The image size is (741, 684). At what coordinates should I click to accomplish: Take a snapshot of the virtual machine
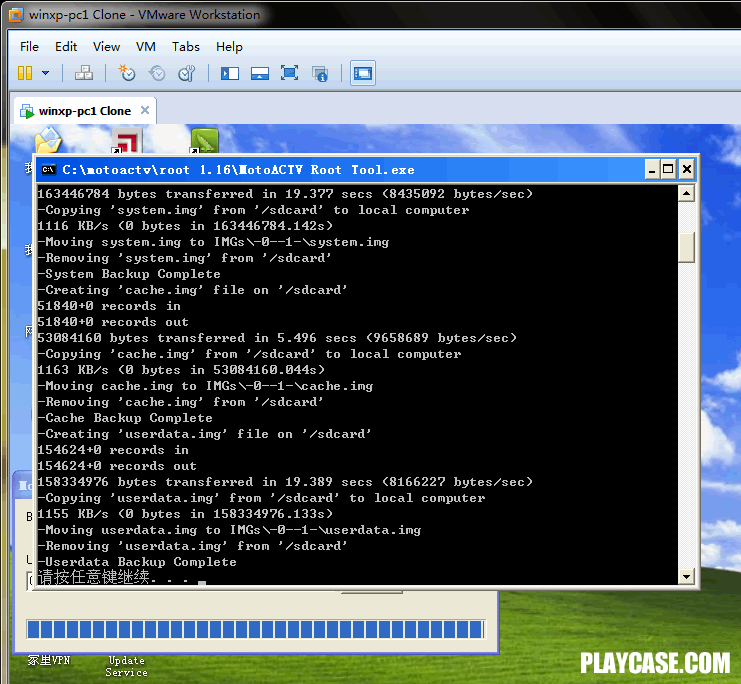(127, 73)
